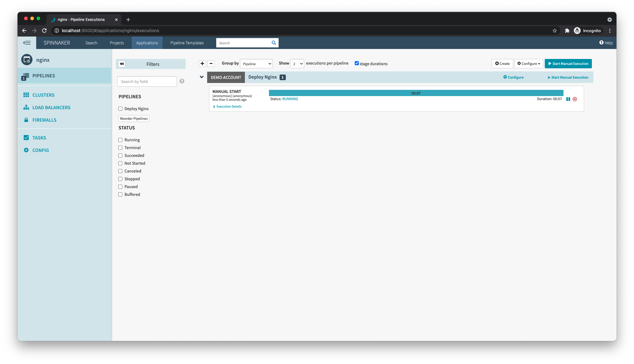View the site information icon in the address bar
The width and height of the screenshot is (634, 364).
click(57, 31)
